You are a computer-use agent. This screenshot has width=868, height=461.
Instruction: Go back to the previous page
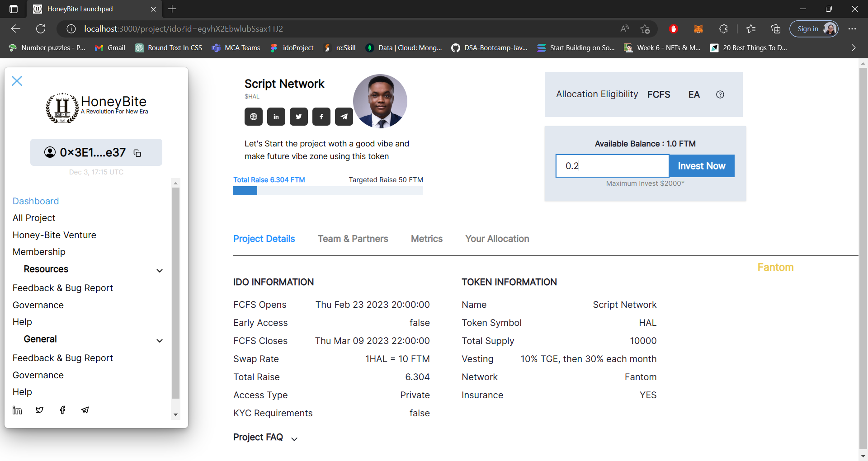click(16, 29)
